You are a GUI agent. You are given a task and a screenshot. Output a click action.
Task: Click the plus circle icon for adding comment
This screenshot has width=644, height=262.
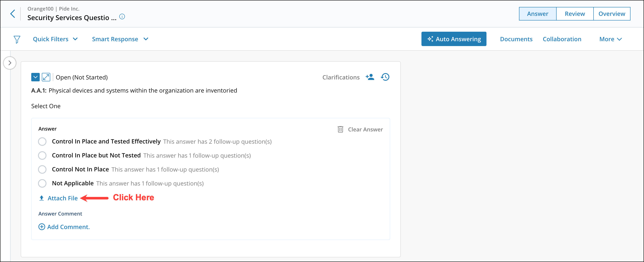42,227
